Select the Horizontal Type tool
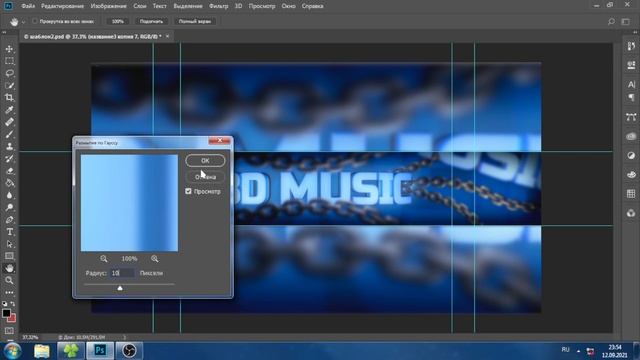 (x=9, y=232)
